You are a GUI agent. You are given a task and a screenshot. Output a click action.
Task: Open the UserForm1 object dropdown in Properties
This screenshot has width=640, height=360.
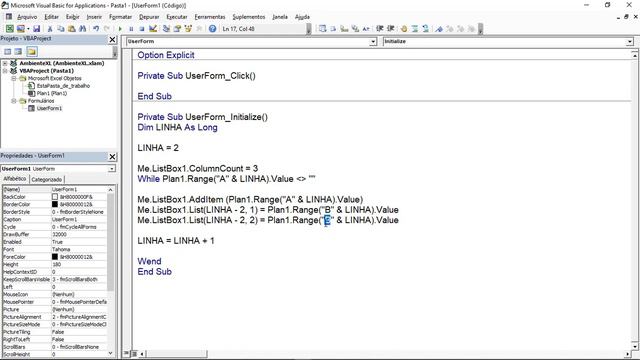111,169
